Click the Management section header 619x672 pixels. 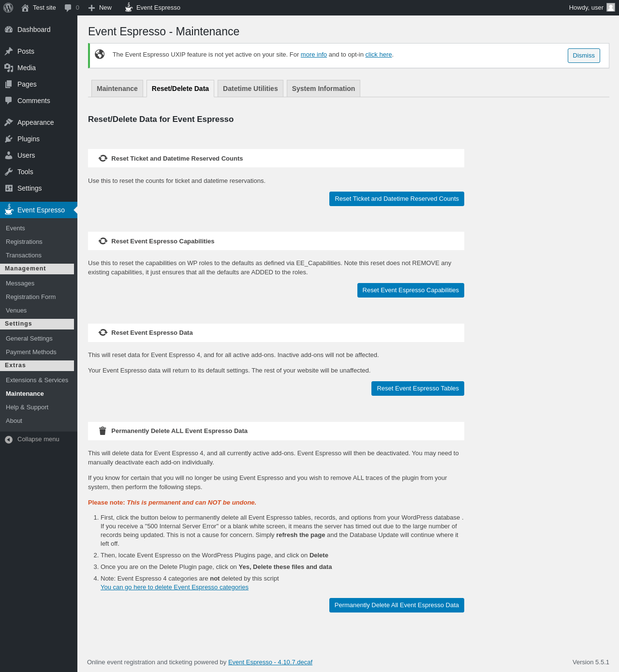37,269
